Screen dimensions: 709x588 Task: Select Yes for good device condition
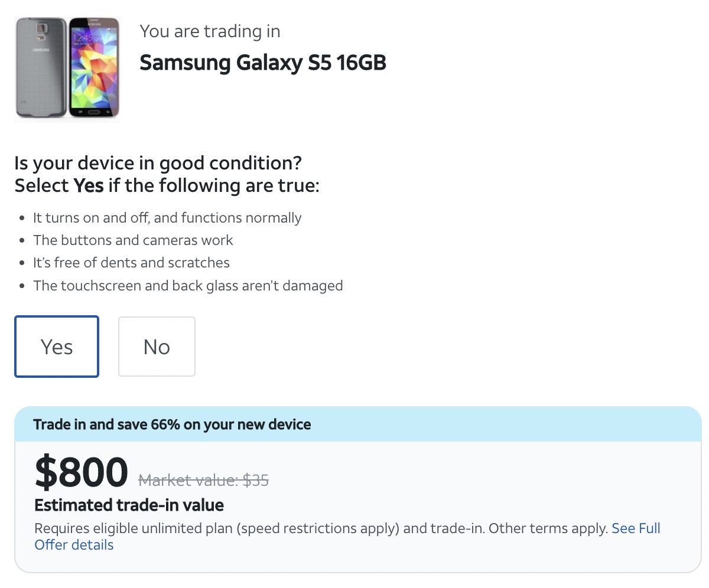pos(57,347)
